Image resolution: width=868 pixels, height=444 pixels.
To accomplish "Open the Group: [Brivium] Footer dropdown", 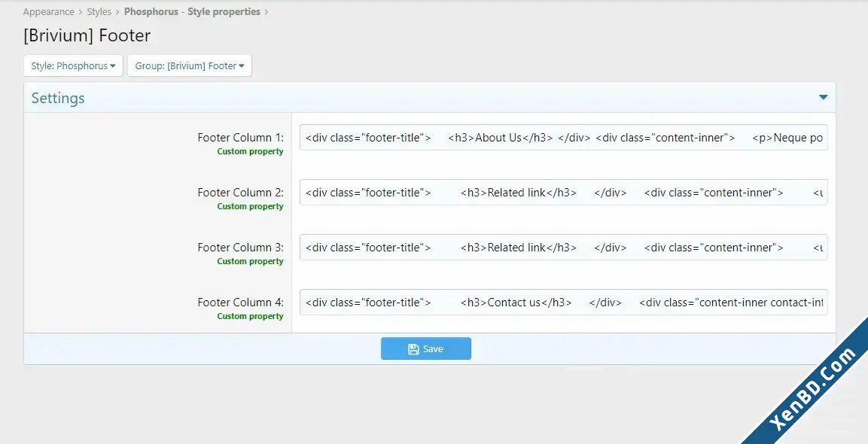I will pyautogui.click(x=190, y=66).
